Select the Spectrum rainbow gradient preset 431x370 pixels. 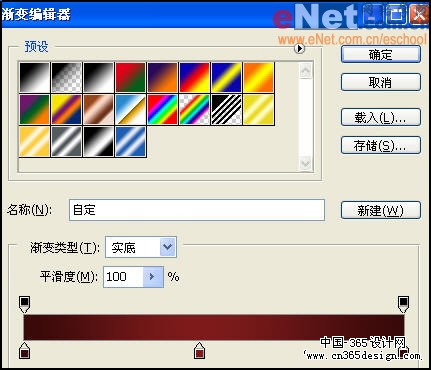click(x=162, y=109)
